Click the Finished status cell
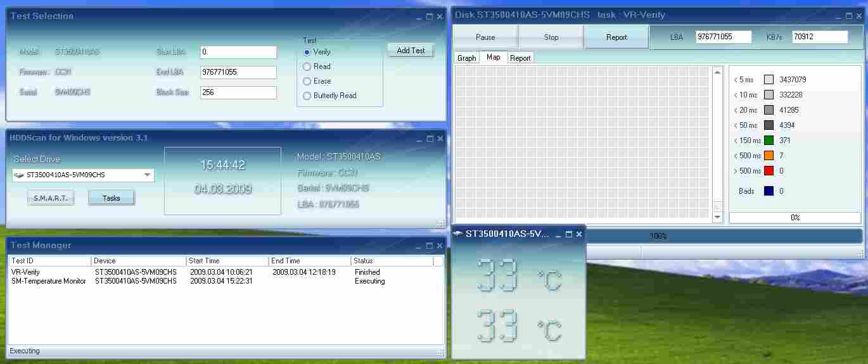This screenshot has height=364, width=868. tap(367, 272)
